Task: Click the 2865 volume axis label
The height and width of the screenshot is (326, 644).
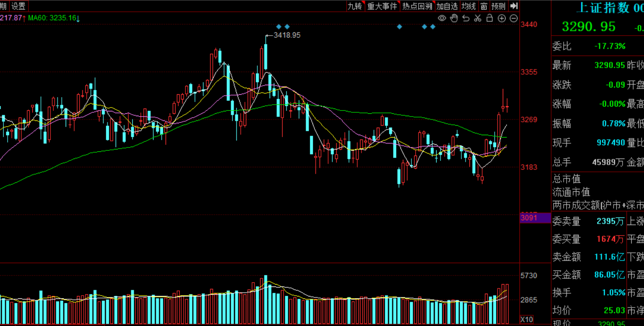Action: click(x=529, y=300)
